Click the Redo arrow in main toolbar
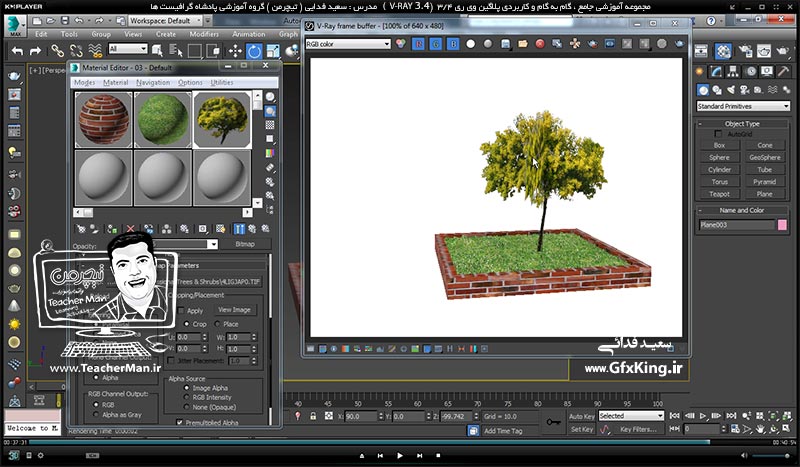Image resolution: width=800 pixels, height=467 pixels. click(35, 51)
